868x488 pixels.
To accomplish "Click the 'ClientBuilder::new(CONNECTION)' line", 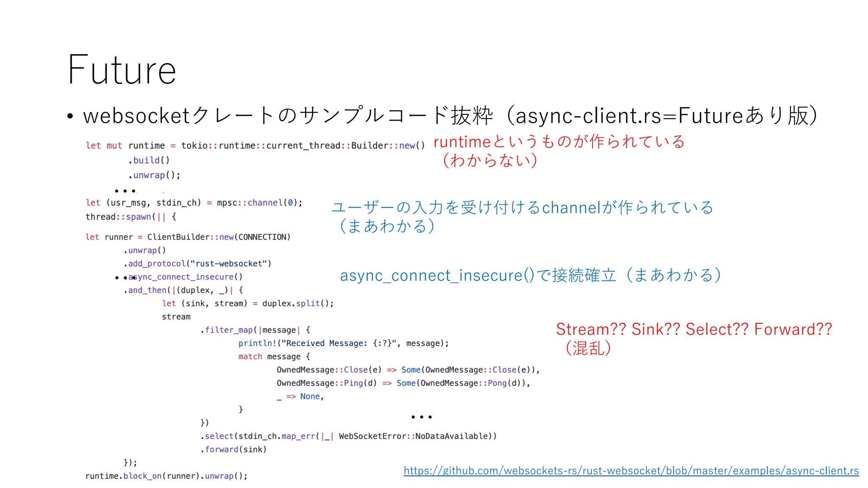I will [188, 237].
